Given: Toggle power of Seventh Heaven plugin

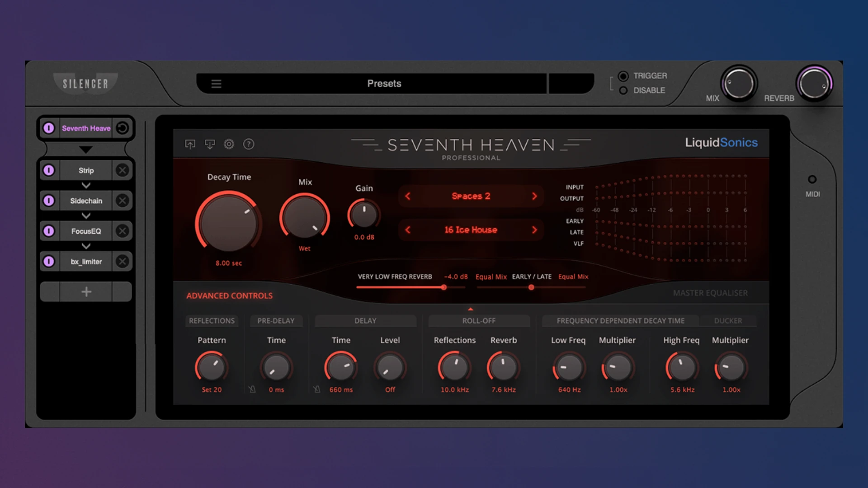Looking at the screenshot, I should coord(49,128).
